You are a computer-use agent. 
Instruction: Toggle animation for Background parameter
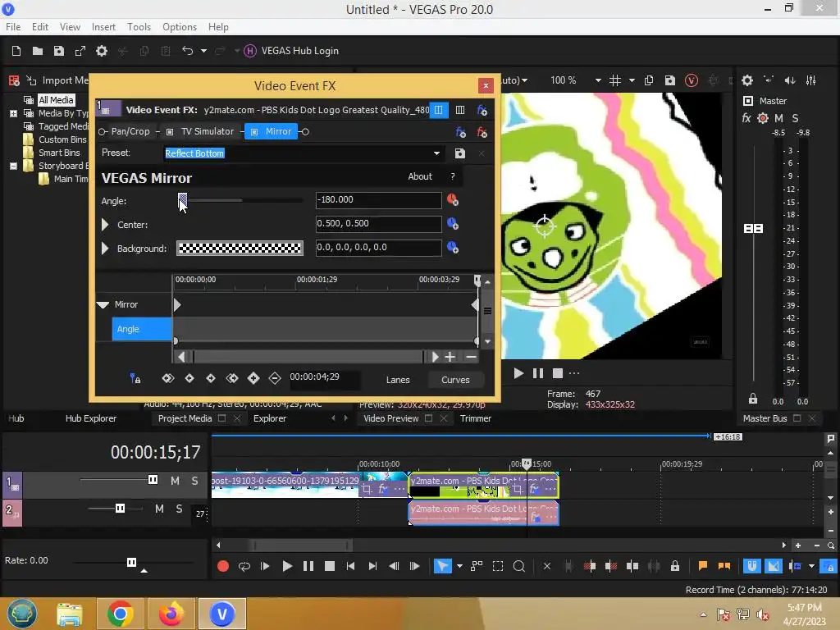453,248
